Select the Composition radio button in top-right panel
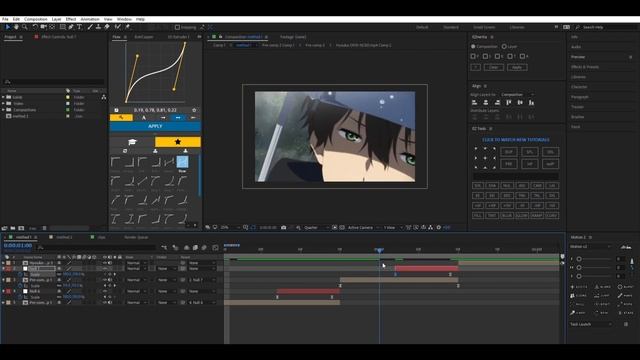Screen dimensions: 640x360 click(473, 47)
